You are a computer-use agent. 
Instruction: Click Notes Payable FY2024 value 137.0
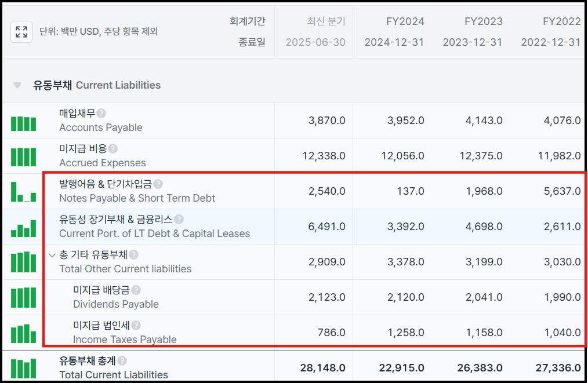pyautogui.click(x=411, y=191)
